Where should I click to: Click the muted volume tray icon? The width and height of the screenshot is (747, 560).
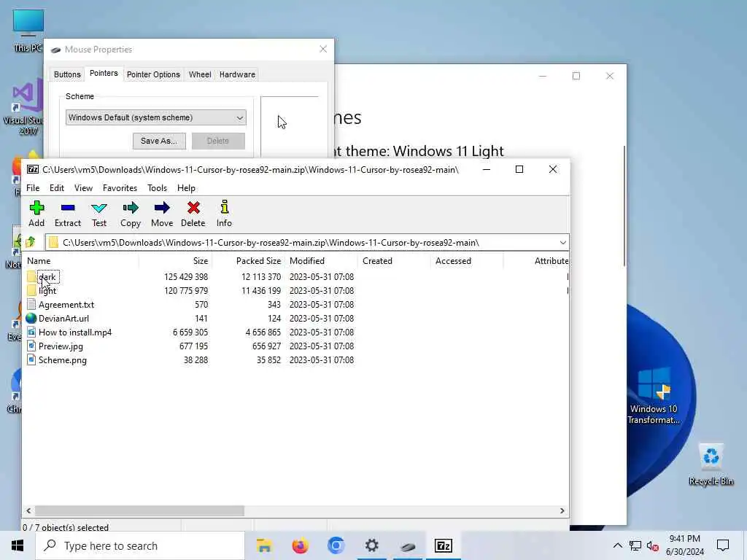tap(653, 545)
